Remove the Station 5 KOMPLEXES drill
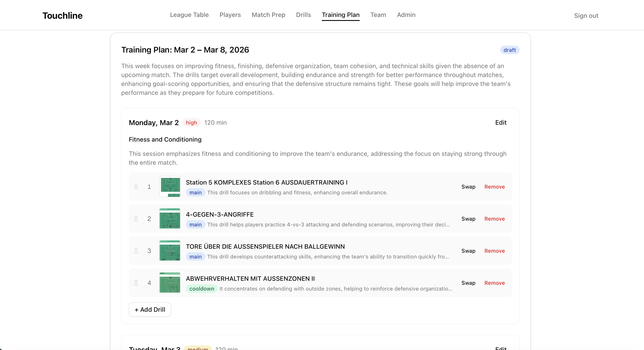 [x=494, y=187]
